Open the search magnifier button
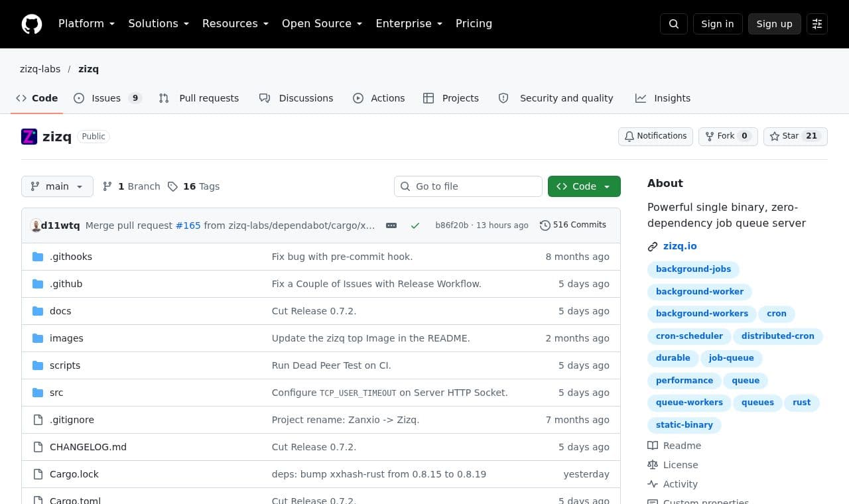 pos(673,24)
